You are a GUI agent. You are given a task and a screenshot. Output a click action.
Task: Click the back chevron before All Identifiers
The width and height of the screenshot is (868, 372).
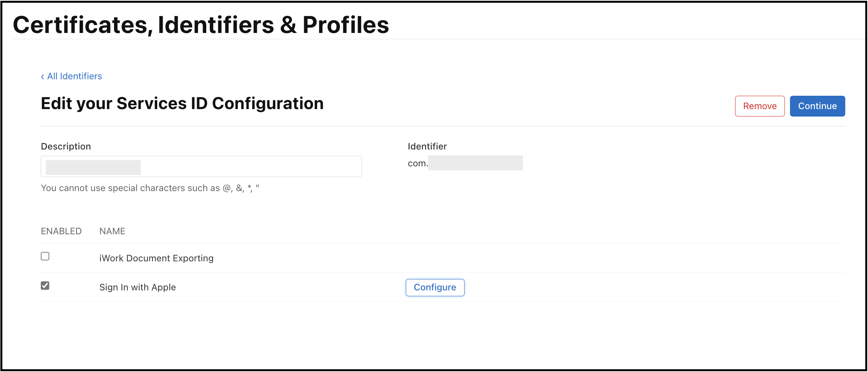tap(42, 77)
